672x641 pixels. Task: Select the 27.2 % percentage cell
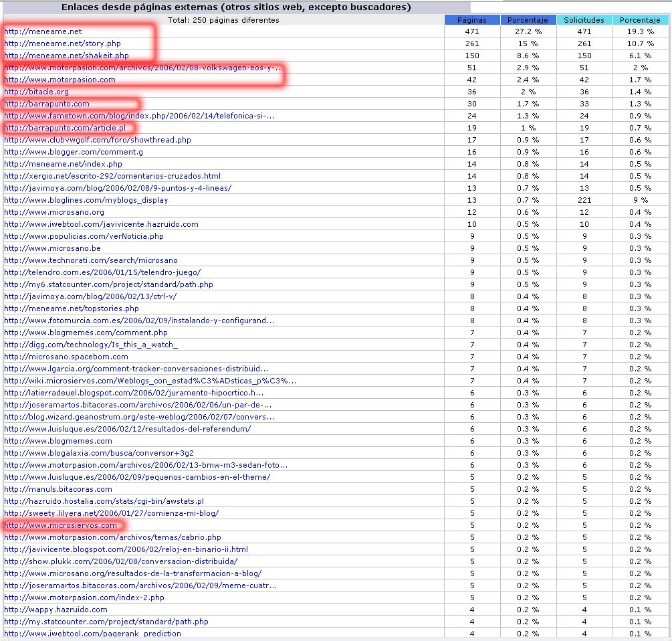coord(528,31)
